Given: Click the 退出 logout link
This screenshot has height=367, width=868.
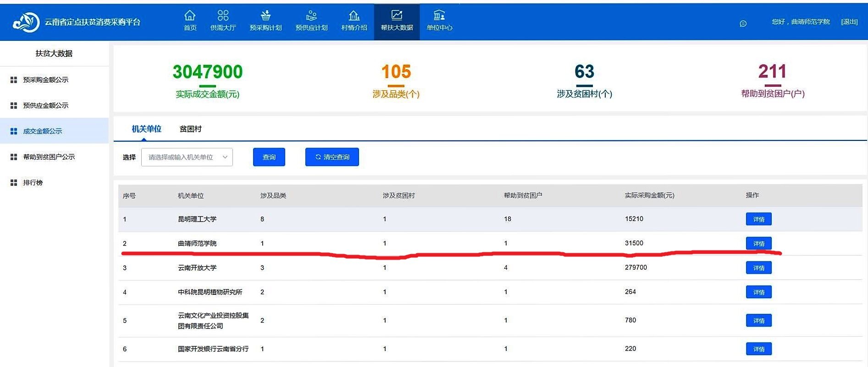Looking at the screenshot, I should coord(849,22).
